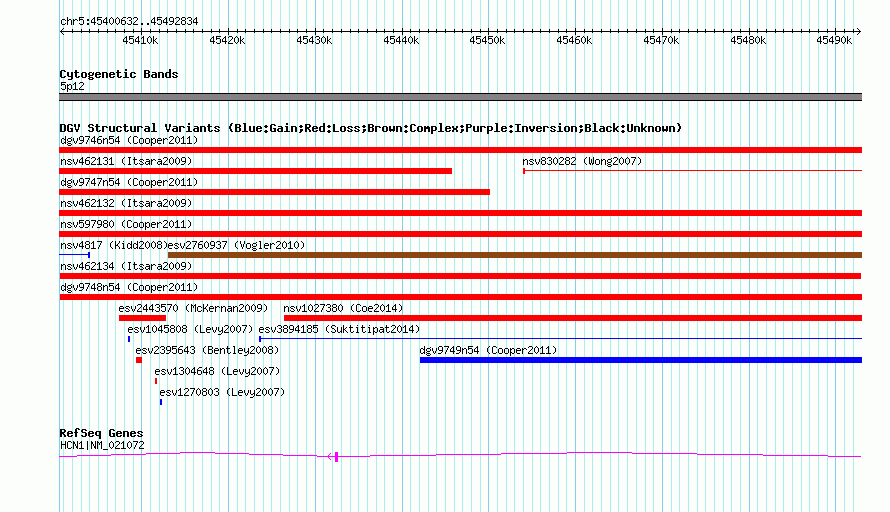Open the esv2443570 (McKernan2009) label
This screenshot has height=512, width=890.
(x=193, y=308)
